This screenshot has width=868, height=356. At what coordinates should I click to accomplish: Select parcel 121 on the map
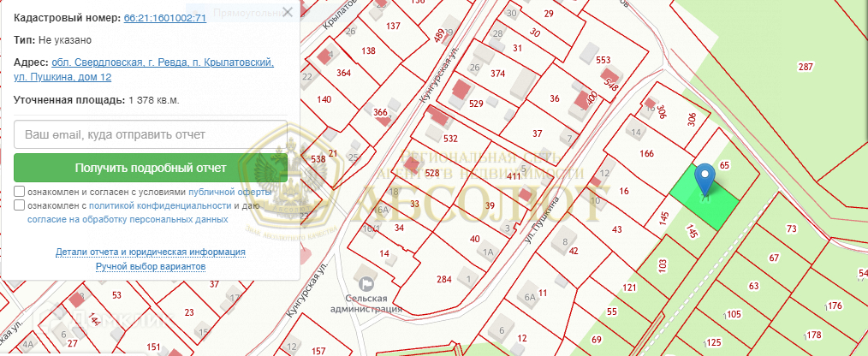coord(629,288)
